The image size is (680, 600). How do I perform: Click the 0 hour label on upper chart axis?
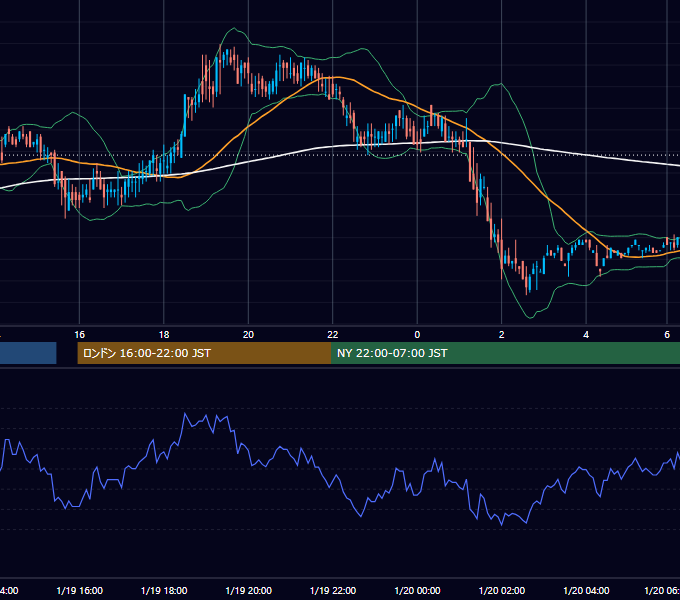(x=417, y=335)
